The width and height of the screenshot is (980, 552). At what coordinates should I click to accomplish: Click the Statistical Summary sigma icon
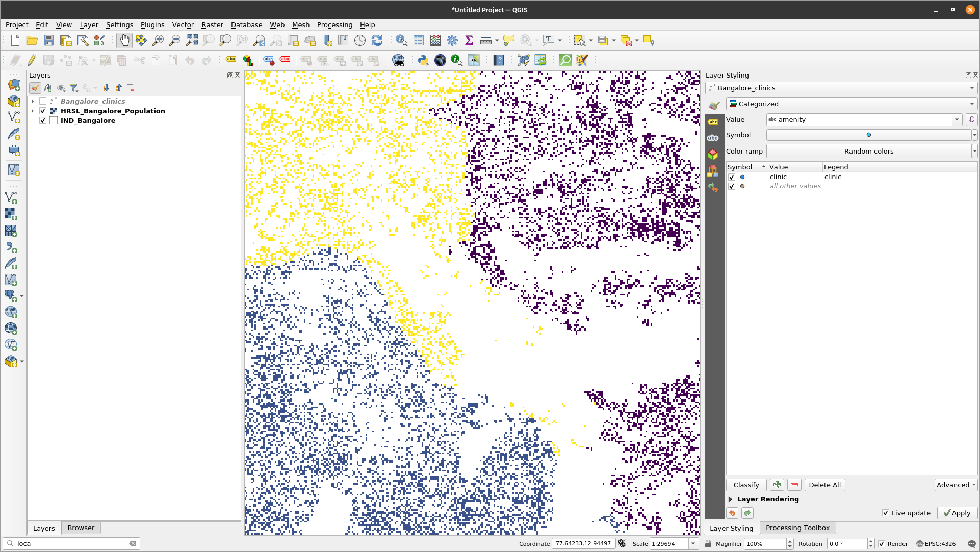pyautogui.click(x=469, y=41)
